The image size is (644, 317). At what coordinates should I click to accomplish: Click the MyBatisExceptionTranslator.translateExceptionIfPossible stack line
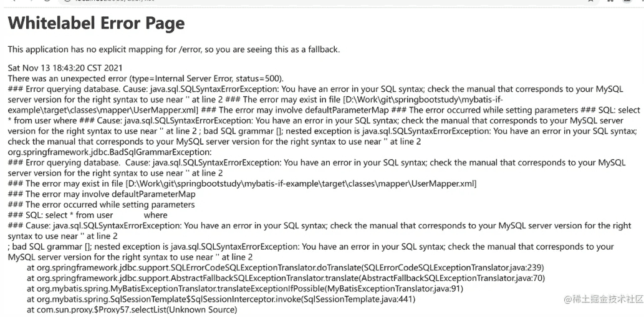(x=245, y=289)
